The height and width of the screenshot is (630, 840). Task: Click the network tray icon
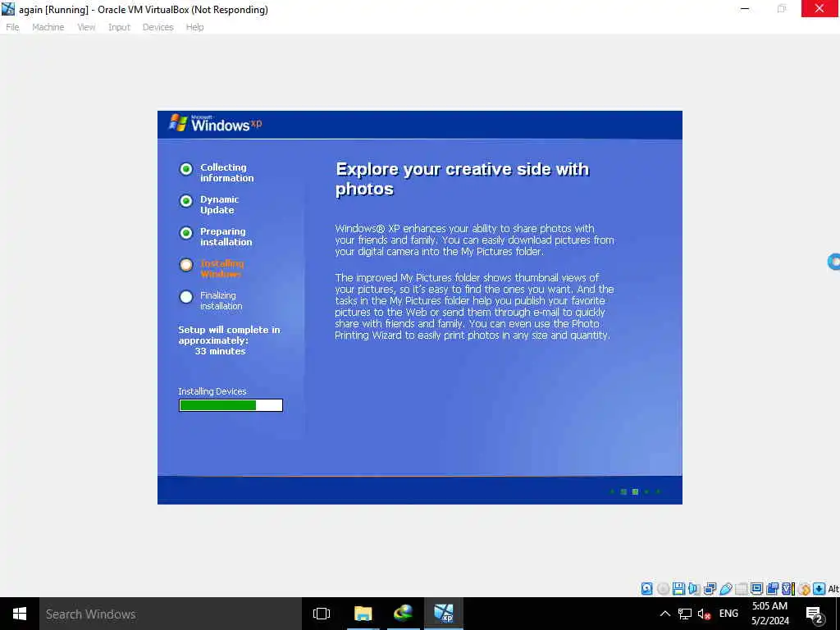pos(685,614)
